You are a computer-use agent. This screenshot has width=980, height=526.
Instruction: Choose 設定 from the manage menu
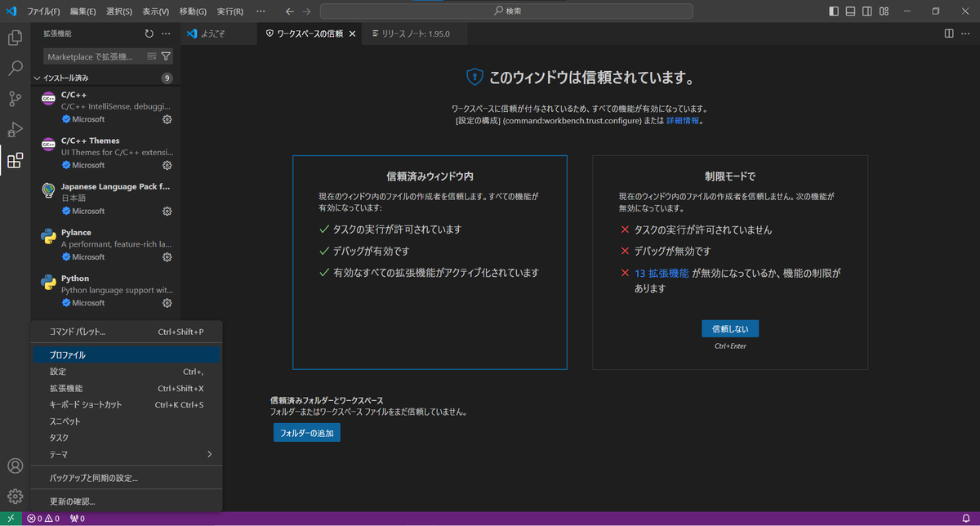pos(127,372)
